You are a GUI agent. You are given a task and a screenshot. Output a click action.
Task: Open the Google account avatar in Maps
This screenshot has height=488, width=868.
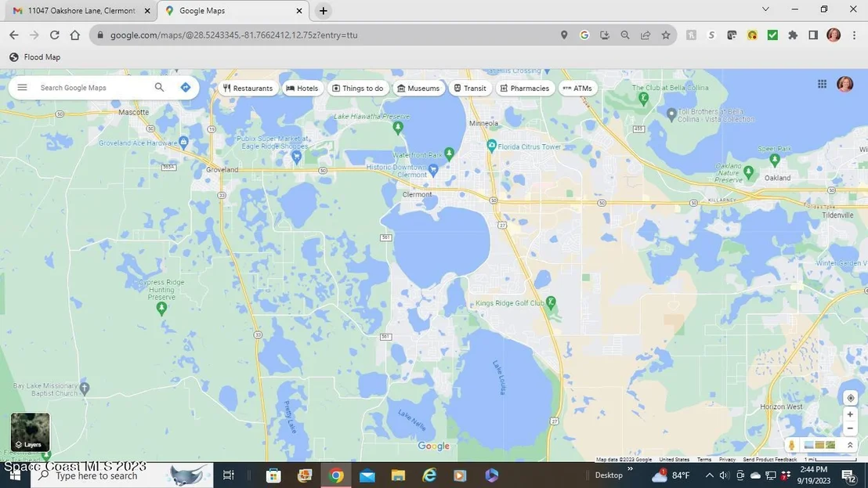[844, 84]
